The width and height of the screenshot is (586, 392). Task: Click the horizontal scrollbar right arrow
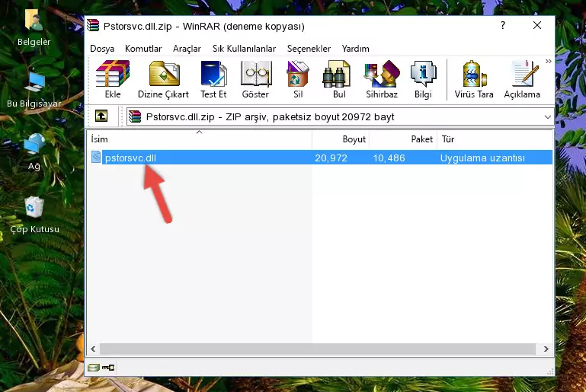[x=546, y=349]
